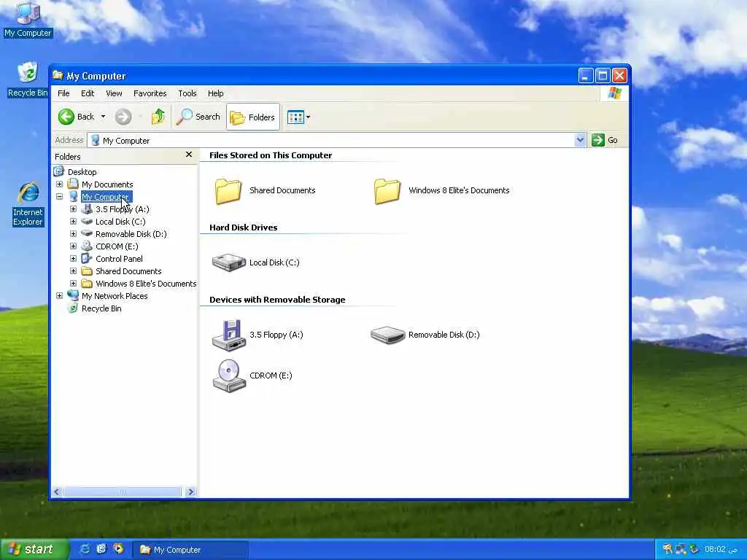The height and width of the screenshot is (560, 747).
Task: Expand Local Disk (C:) tree node
Action: coord(74,222)
